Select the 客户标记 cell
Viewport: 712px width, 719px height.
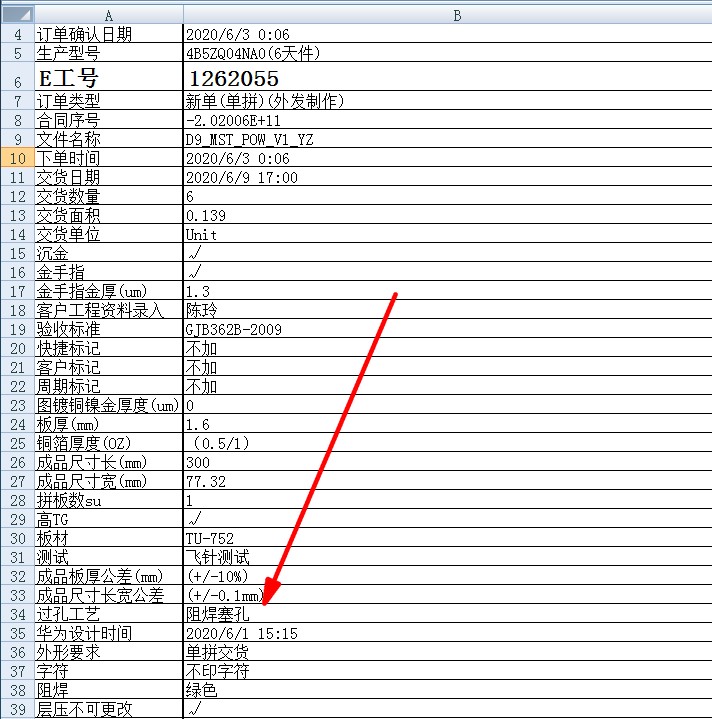(x=109, y=367)
